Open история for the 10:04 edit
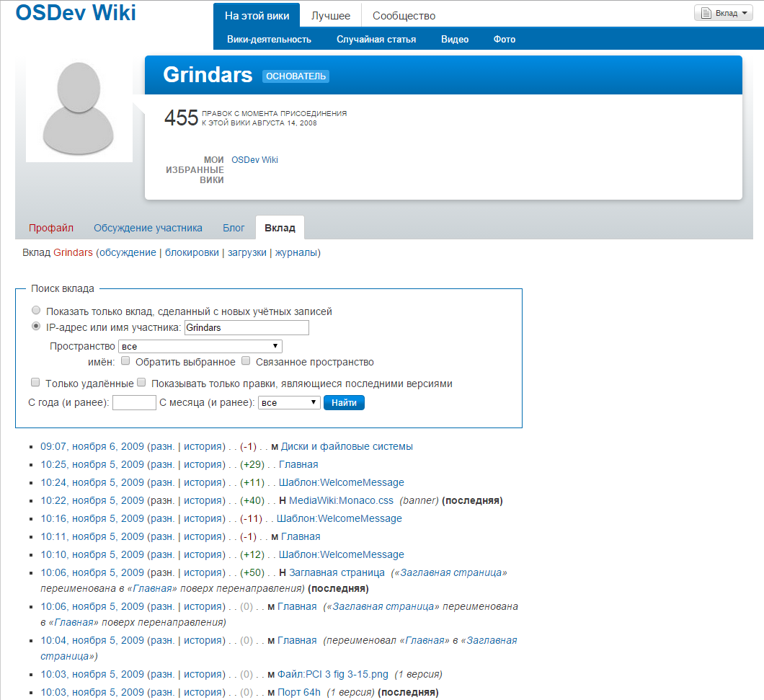This screenshot has width=764, height=700. [x=204, y=641]
